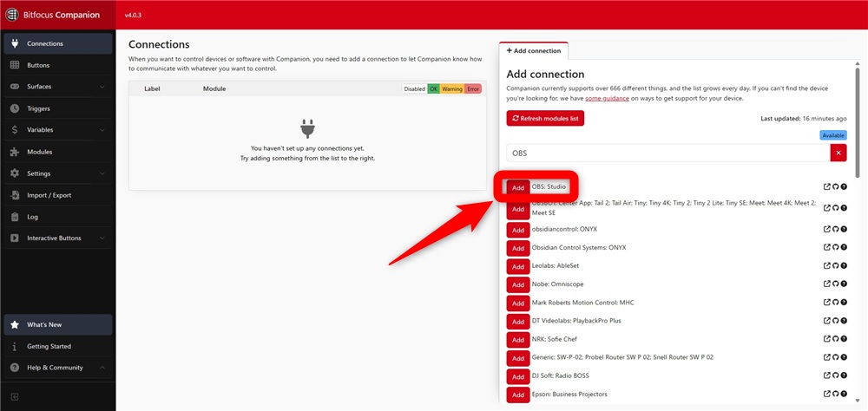
Task: Open GitHub icon for Generic: SW-P-02 row
Action: click(836, 357)
